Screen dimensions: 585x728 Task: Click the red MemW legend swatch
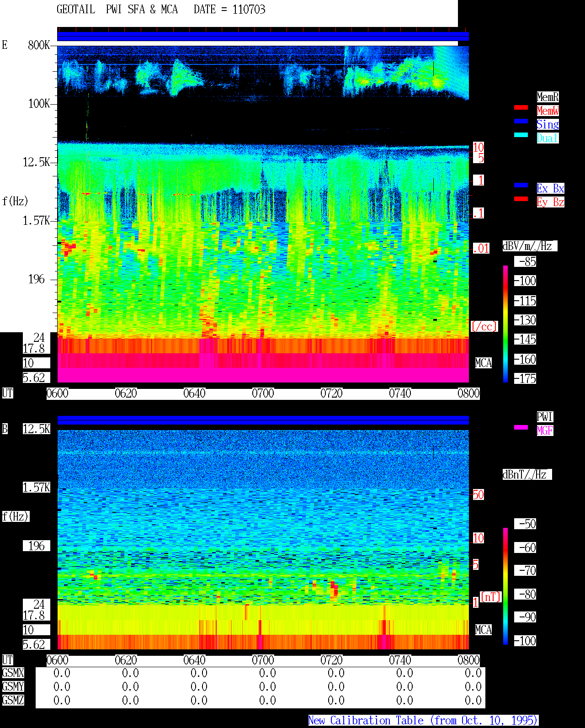(x=521, y=107)
